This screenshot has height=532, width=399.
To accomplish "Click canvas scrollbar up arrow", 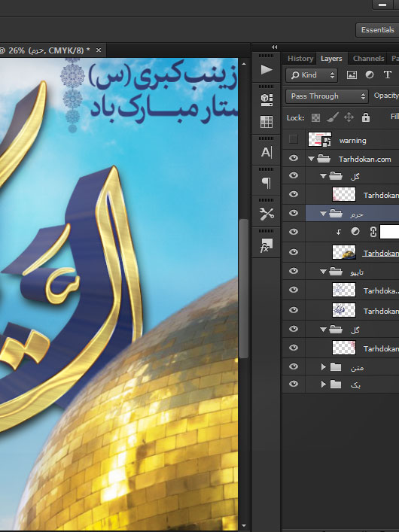I will [x=243, y=64].
